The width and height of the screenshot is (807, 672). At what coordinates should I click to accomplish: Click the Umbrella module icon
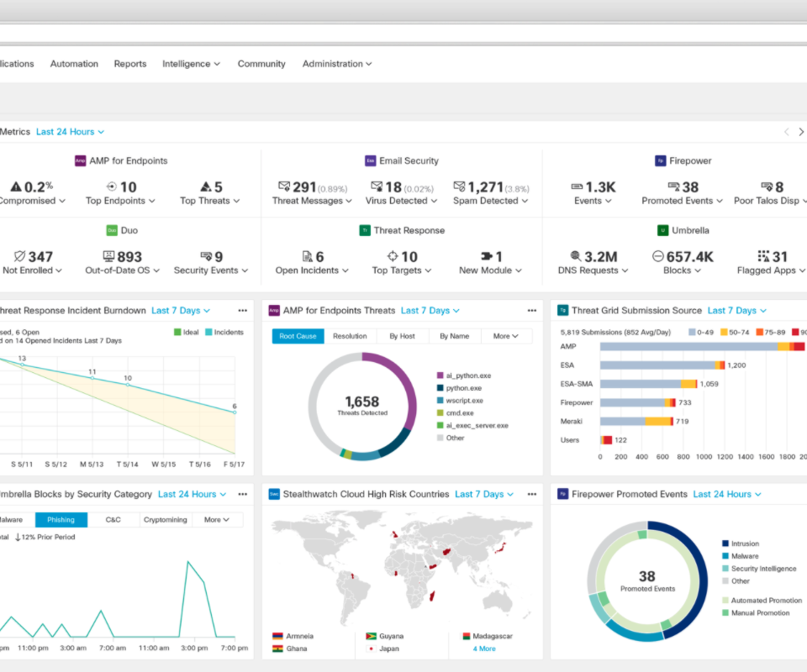point(663,230)
